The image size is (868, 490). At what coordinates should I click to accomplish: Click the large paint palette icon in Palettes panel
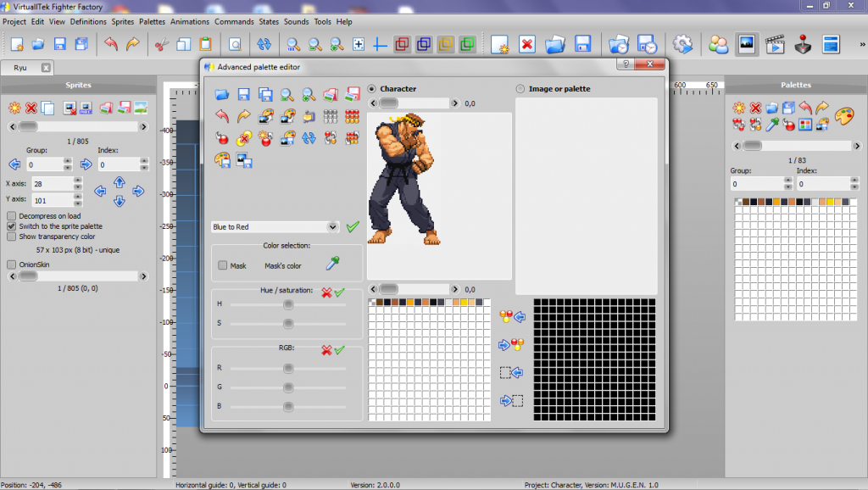(x=844, y=116)
